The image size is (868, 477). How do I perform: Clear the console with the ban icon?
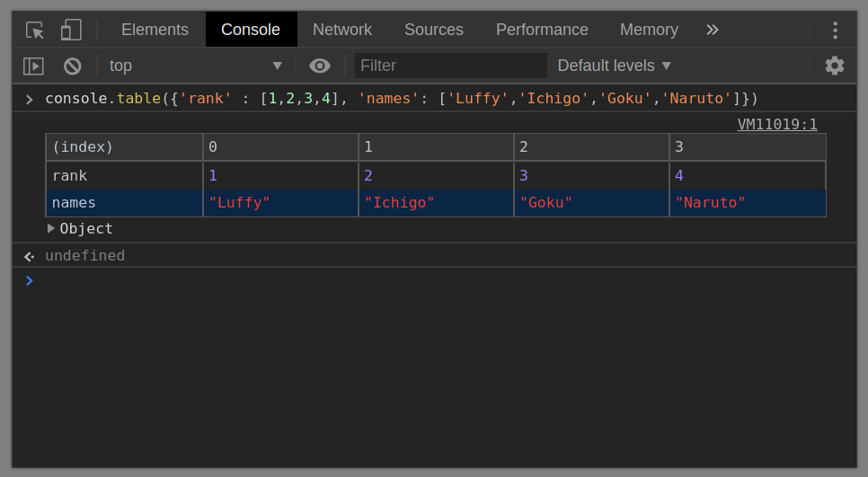point(73,66)
